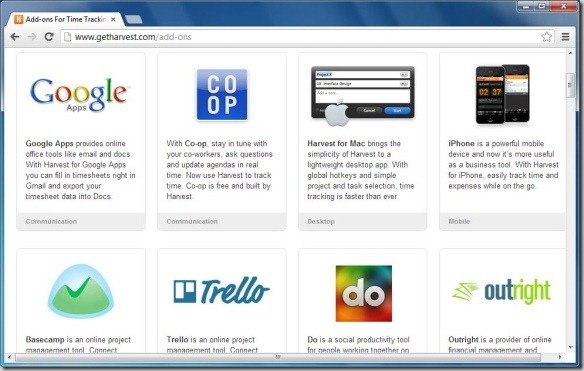Image resolution: width=584 pixels, height=371 pixels.
Task: Close the Add-ons For Time Tracking tab
Action: pos(113,19)
